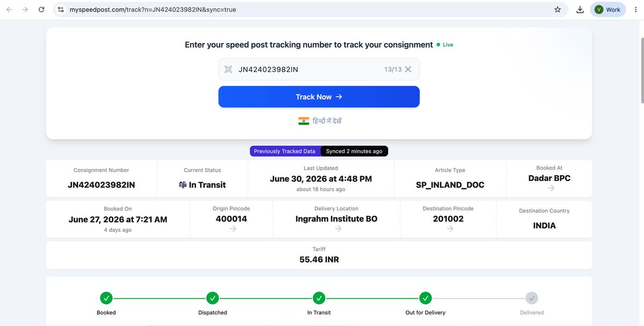Click origin pincode 400014
This screenshot has width=644, height=326.
click(231, 219)
